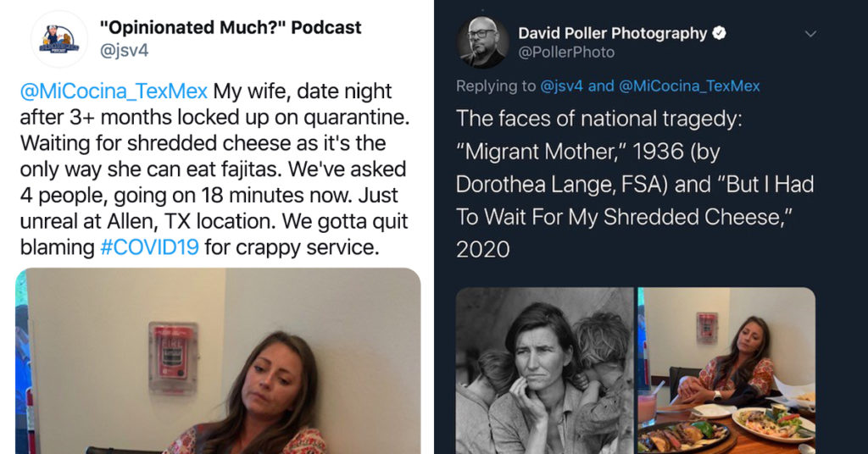This screenshot has height=454, width=868.
Task: Follow the #COVID19 hashtag link
Action: tap(149, 246)
